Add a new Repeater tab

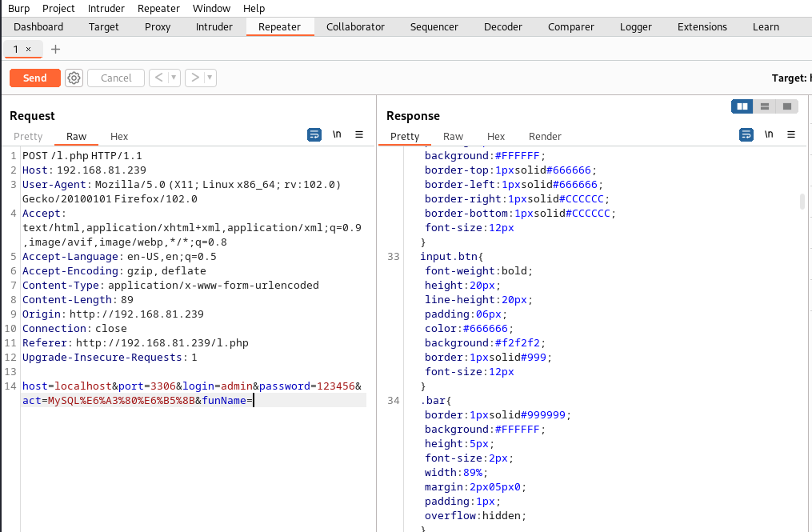click(55, 49)
